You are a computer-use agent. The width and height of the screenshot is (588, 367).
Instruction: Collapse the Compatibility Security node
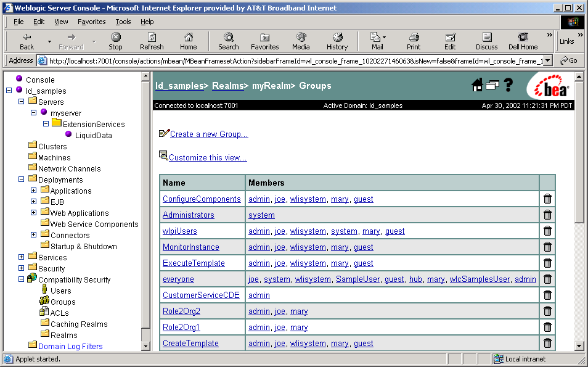point(22,279)
